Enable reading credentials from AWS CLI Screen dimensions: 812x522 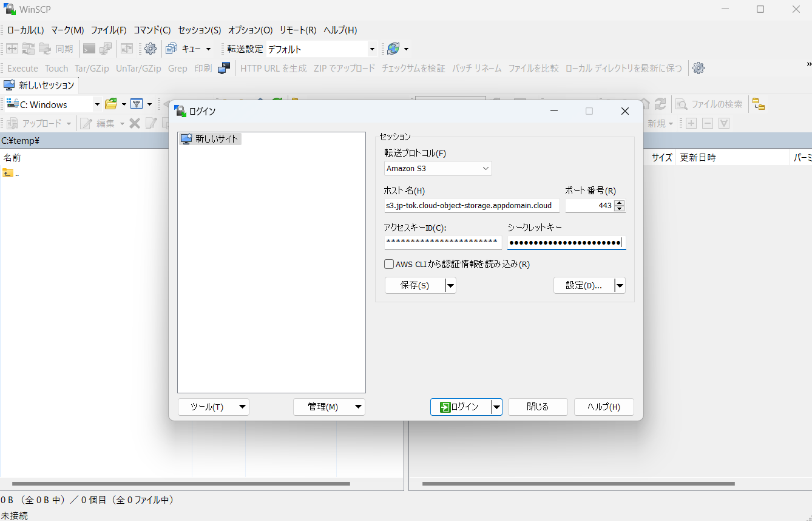point(390,264)
